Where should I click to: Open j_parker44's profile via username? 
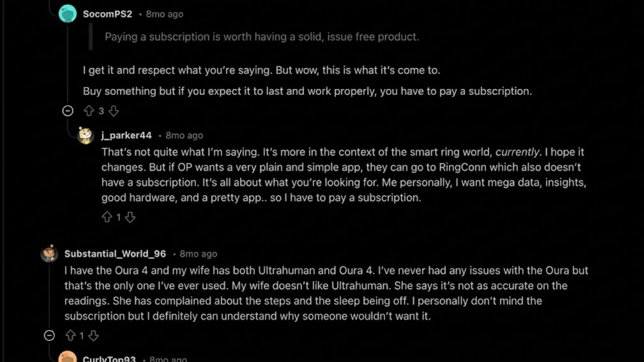126,135
